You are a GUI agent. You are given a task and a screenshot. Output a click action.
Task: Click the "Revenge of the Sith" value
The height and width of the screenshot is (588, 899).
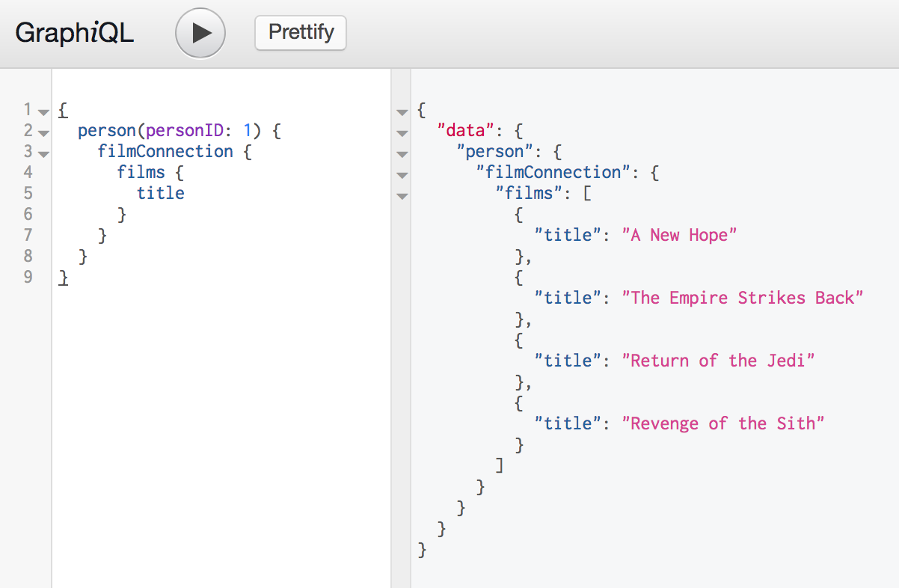click(722, 423)
